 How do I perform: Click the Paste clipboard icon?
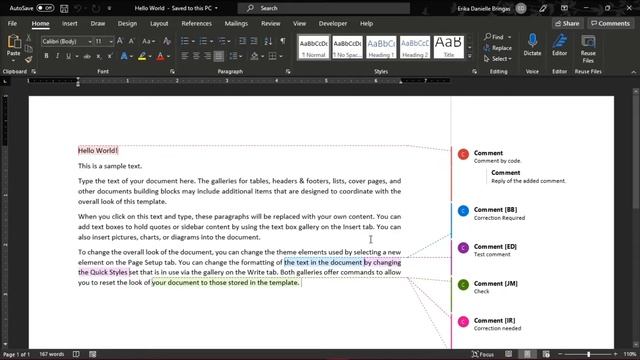(13, 42)
